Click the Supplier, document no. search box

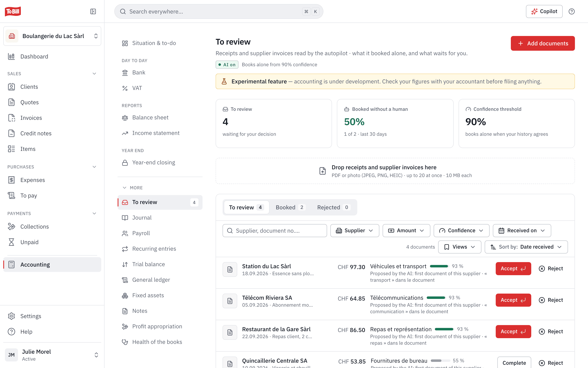[x=275, y=231]
